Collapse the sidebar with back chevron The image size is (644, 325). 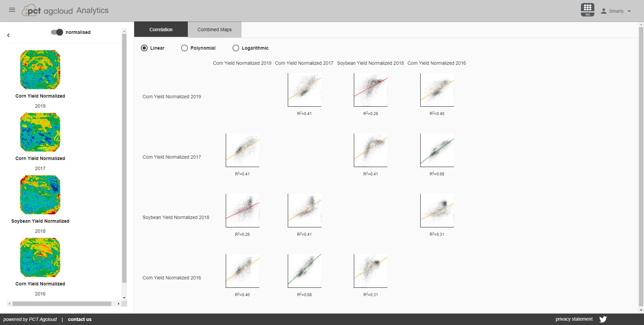coord(8,35)
